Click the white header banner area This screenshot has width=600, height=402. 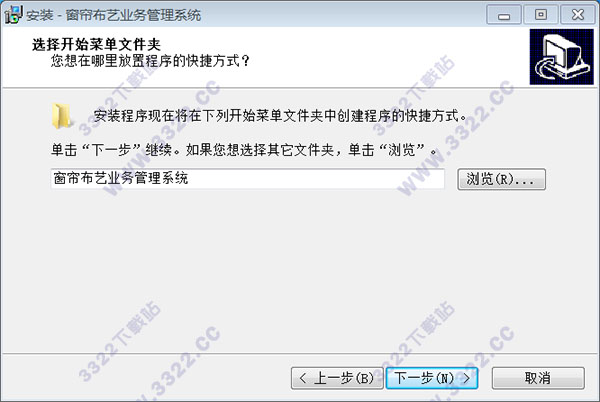pos(266,57)
